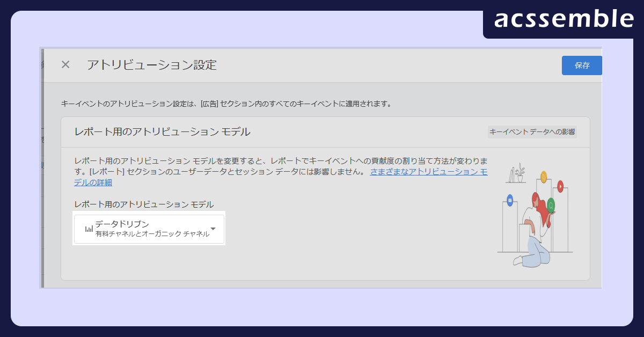Click the dark vertical bar at panel's left edge
This screenshot has height=337, width=644.
point(42,167)
